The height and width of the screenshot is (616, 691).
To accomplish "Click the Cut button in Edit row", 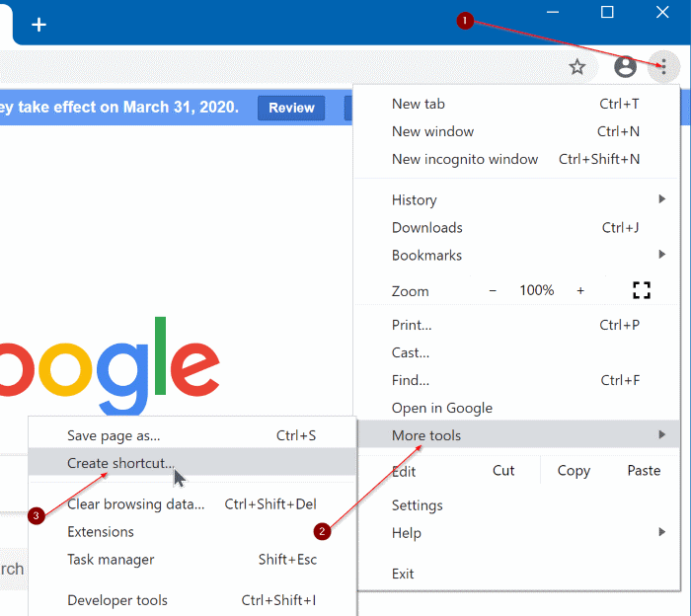I will coord(503,471).
